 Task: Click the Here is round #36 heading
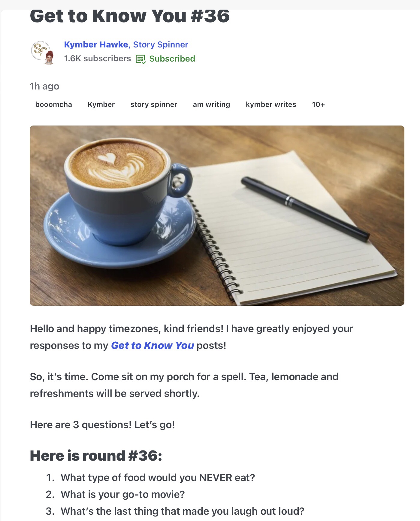tap(96, 456)
